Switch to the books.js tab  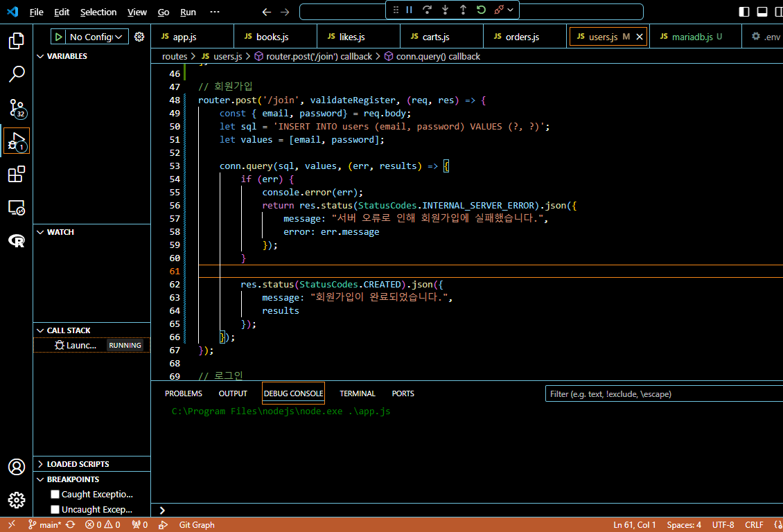[275, 37]
